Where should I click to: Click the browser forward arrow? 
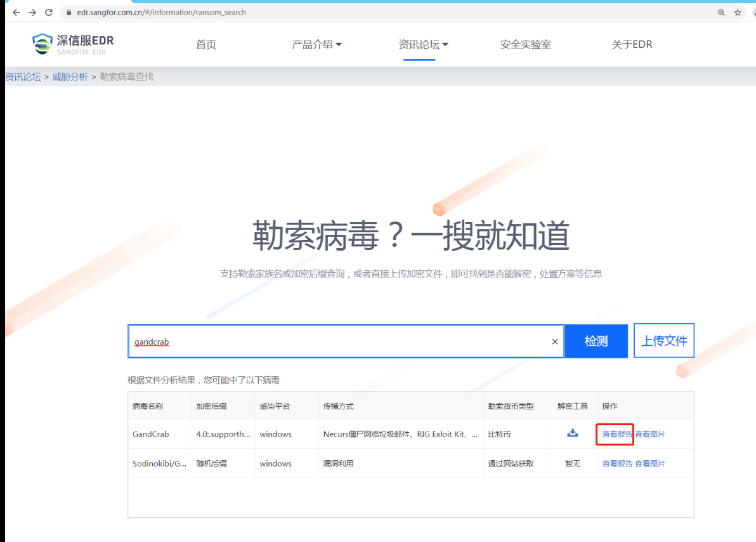coord(32,12)
